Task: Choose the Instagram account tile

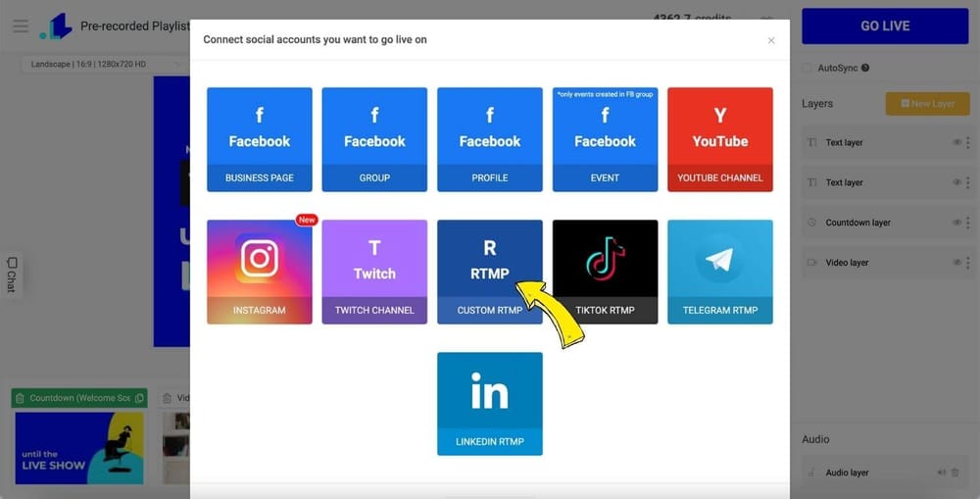Action: click(x=260, y=272)
